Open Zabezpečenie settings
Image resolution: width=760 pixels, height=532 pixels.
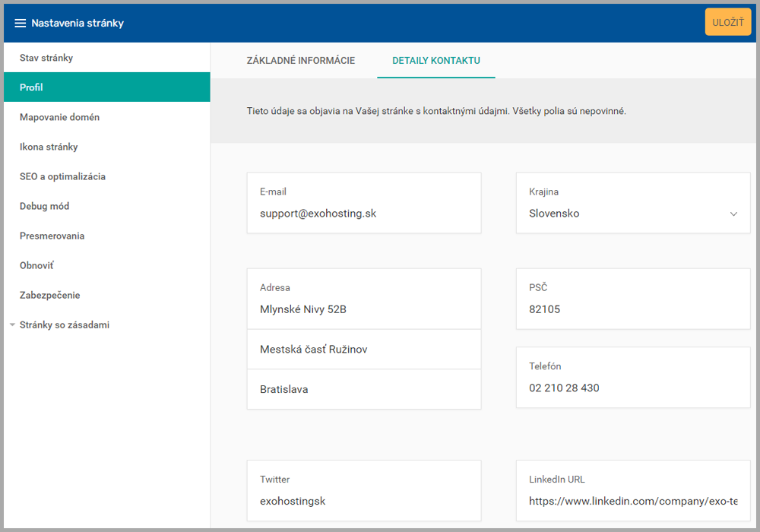pos(49,295)
